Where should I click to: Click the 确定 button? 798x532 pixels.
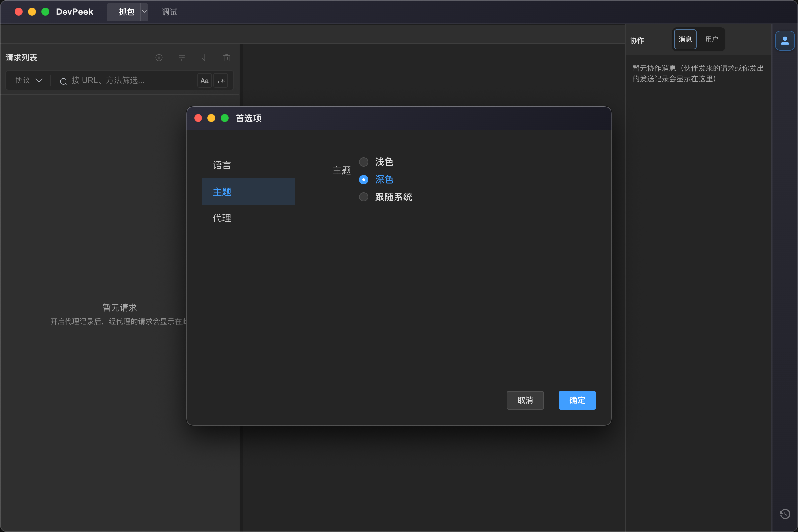tap(577, 400)
